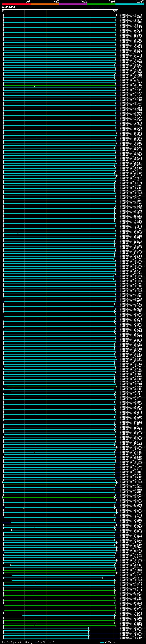Screen dimensions: 146x644
Task: Click the AV637434 query name label
Action: click(8, 7)
